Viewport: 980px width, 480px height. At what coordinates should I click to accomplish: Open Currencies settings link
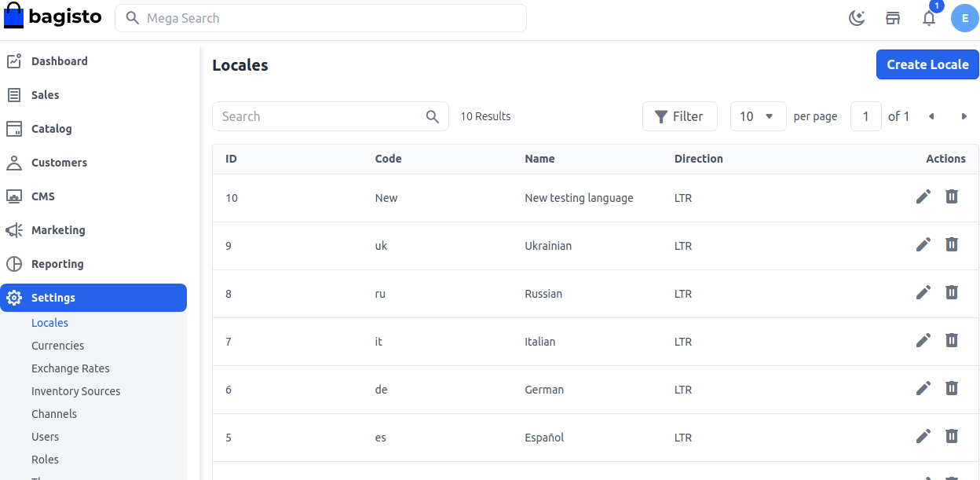(x=57, y=346)
